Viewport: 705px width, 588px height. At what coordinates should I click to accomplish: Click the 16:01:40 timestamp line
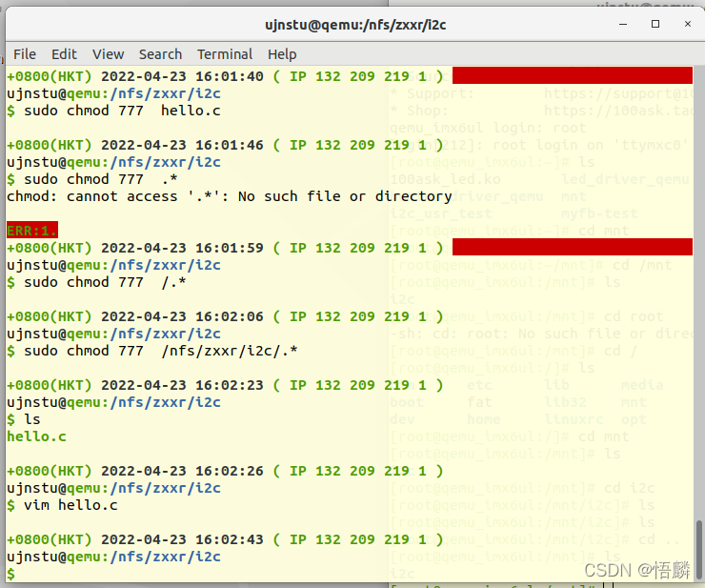(x=225, y=76)
